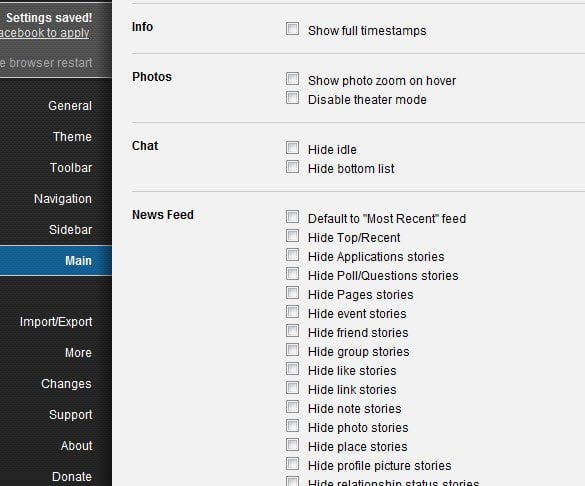Toggle Hide idle chat checkbox
The width and height of the screenshot is (585, 486).
tap(292, 148)
